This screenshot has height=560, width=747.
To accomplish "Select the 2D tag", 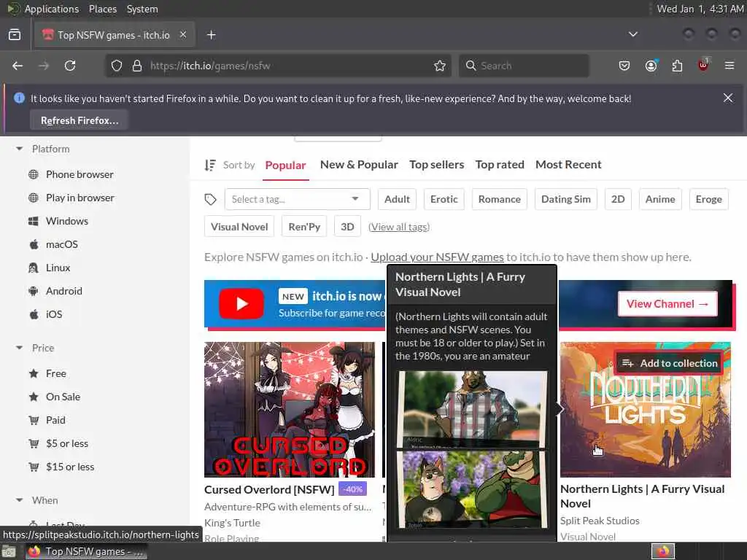I will click(x=618, y=199).
